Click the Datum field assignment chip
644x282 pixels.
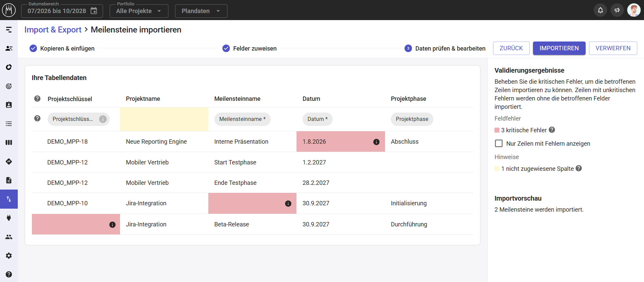tap(317, 119)
